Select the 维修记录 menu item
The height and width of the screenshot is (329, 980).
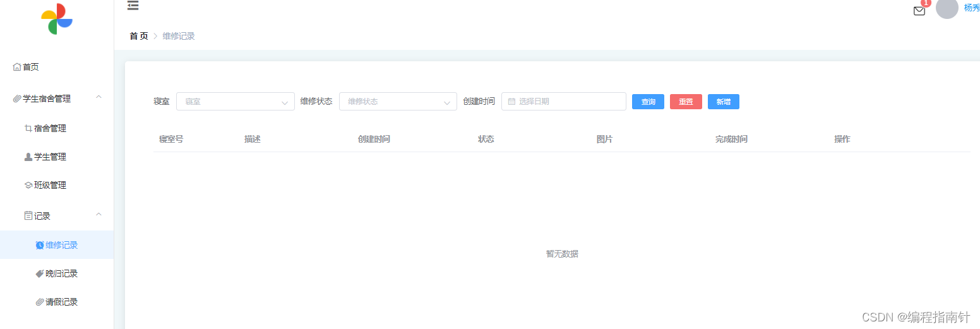pos(57,245)
